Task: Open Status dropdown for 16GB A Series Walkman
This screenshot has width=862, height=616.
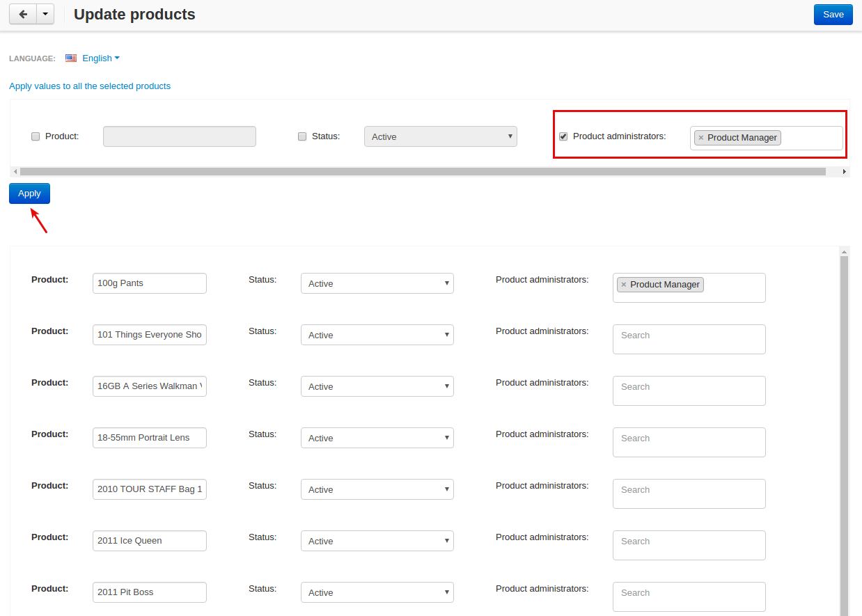Action: click(377, 386)
